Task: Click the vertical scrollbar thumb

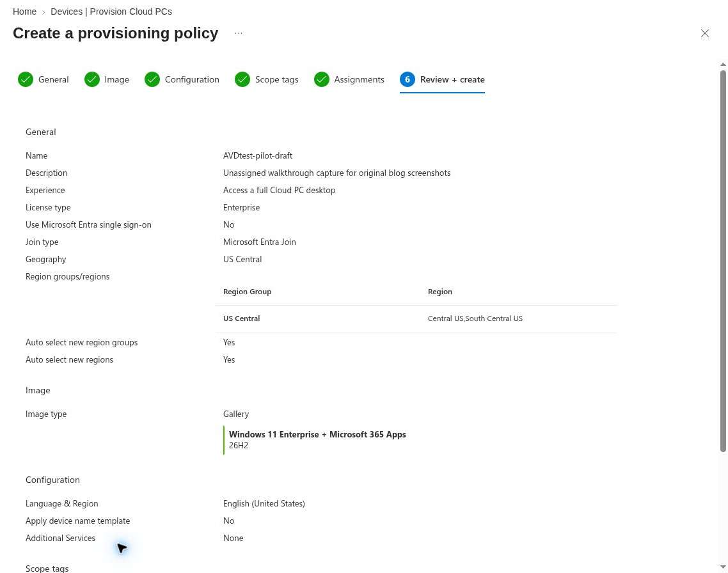Action: pyautogui.click(x=723, y=261)
